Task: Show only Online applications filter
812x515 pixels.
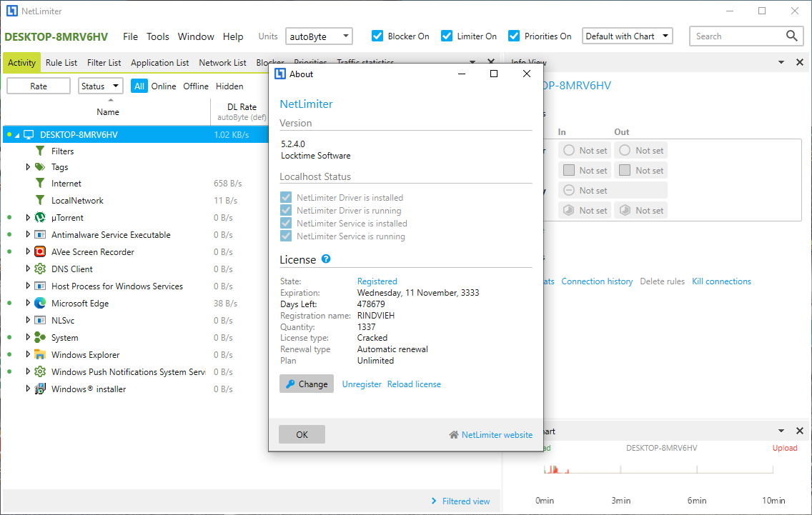Action: 164,86
